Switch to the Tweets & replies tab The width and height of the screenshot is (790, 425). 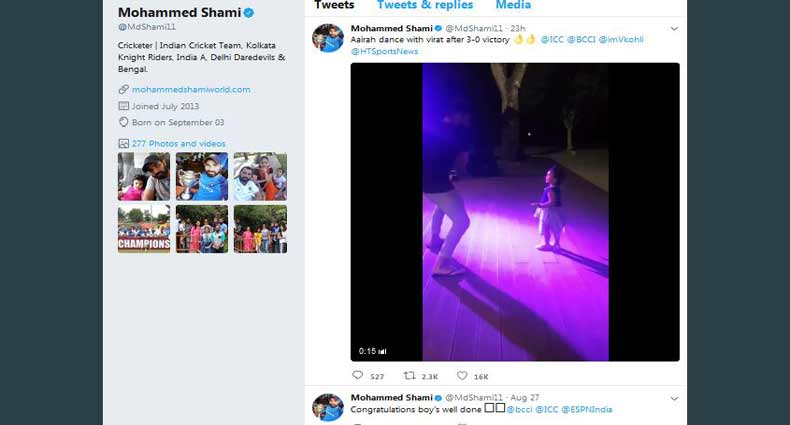coord(425,5)
